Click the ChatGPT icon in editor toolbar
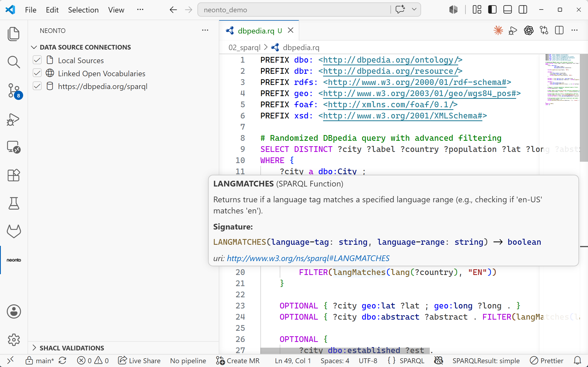Screen dimensions: 588x367 (529, 30)
